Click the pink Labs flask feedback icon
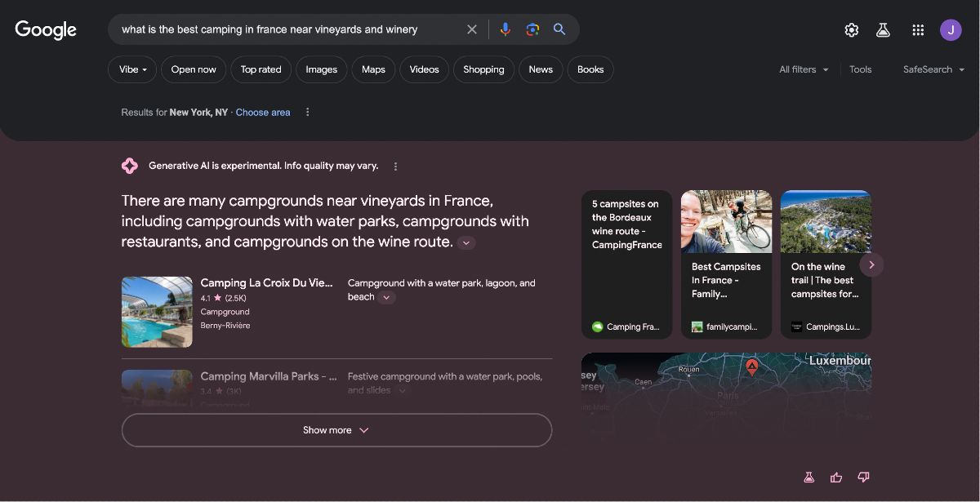 (x=808, y=478)
